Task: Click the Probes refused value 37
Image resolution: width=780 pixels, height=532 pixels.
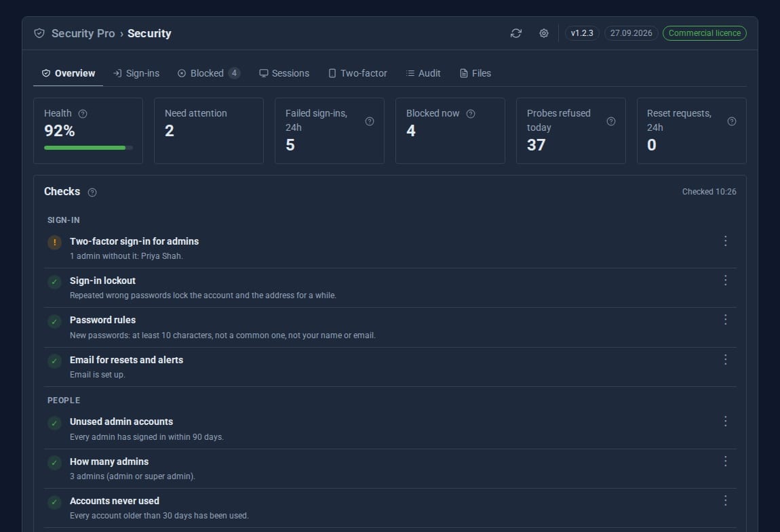Action: coord(537,145)
